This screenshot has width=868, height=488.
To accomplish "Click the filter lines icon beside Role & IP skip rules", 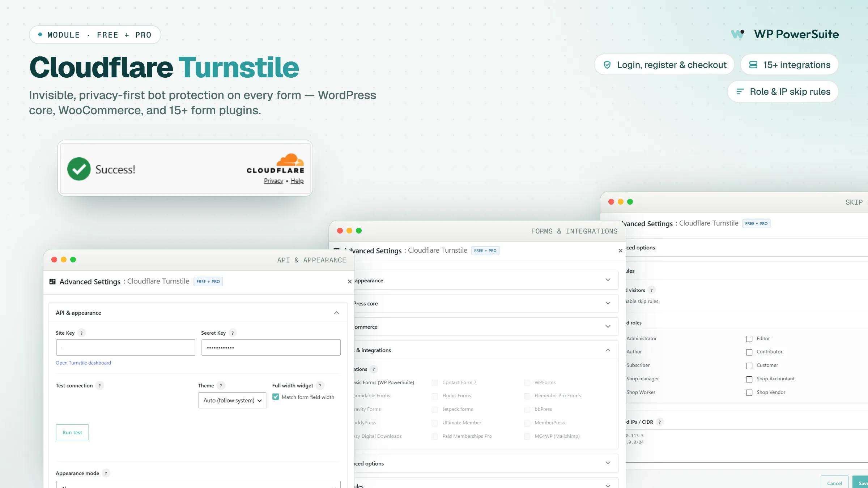I will (740, 92).
